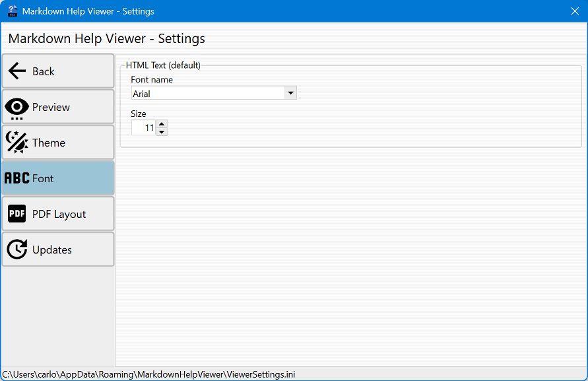Click the ABC icon for Font
This screenshot has width=588, height=381.
point(17,178)
